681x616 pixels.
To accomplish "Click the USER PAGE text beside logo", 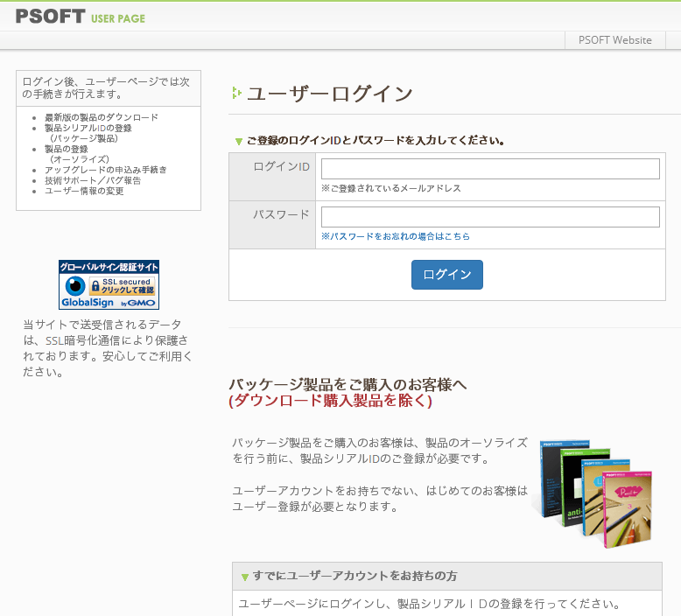I will coord(118,18).
